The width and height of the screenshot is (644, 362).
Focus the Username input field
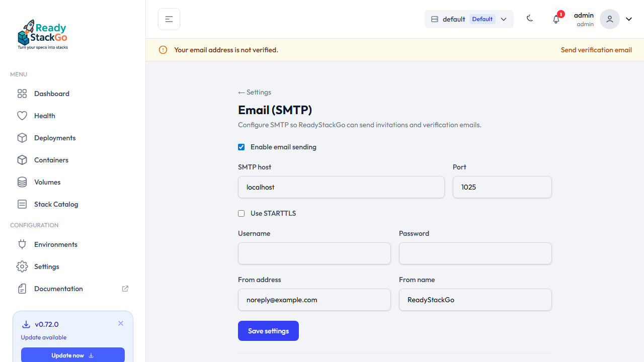(314, 253)
